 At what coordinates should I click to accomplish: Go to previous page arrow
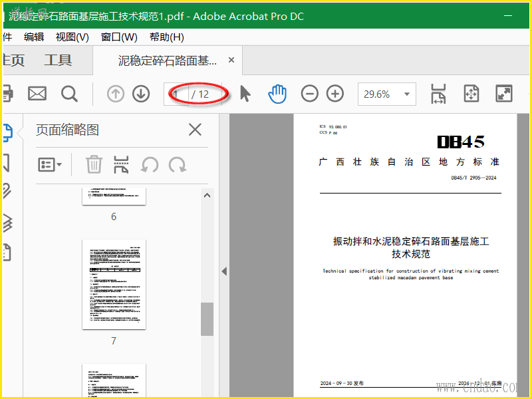coord(116,94)
